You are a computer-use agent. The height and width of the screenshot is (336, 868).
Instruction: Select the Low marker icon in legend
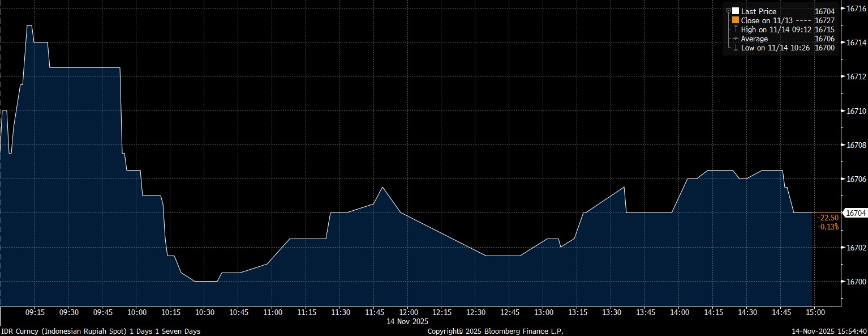tap(736, 48)
